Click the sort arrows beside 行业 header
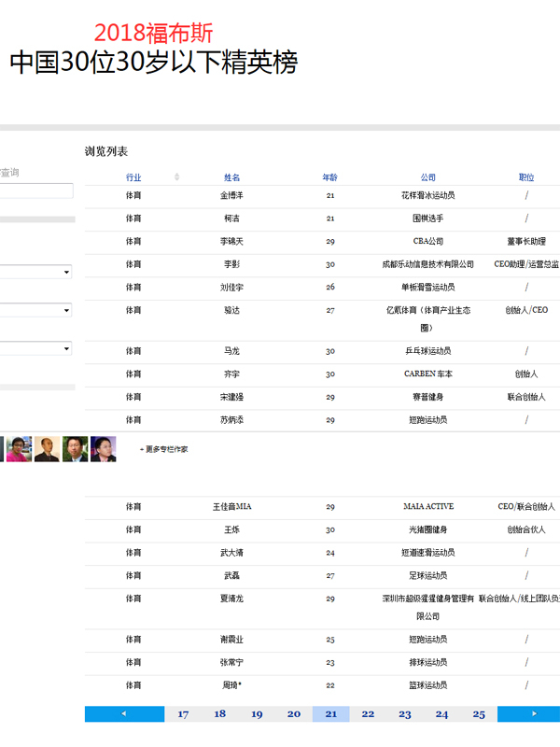 click(177, 177)
